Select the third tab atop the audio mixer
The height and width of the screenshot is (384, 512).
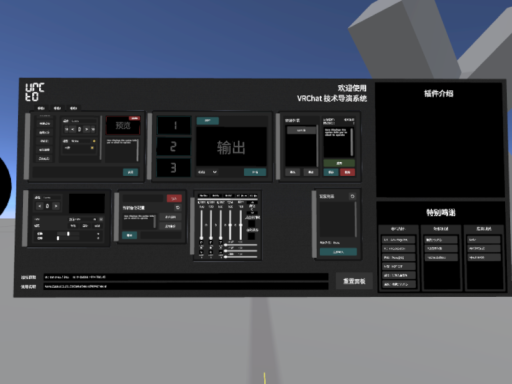point(228,195)
